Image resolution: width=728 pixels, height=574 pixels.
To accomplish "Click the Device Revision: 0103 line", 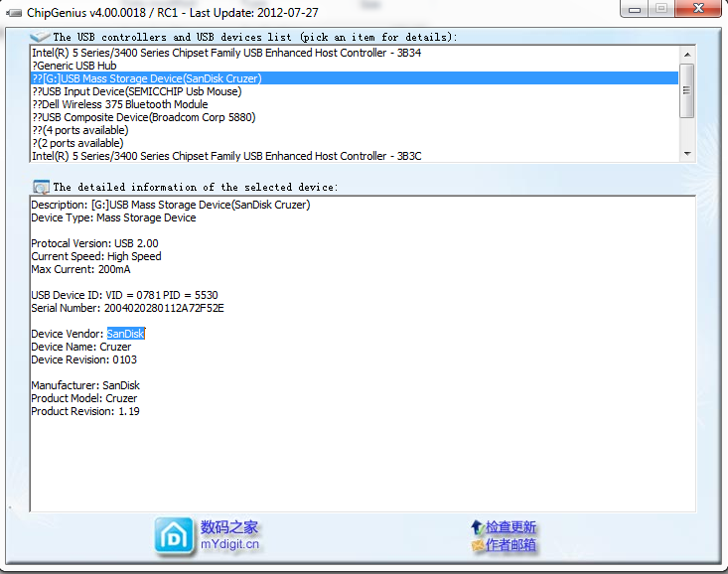I will click(x=84, y=359).
